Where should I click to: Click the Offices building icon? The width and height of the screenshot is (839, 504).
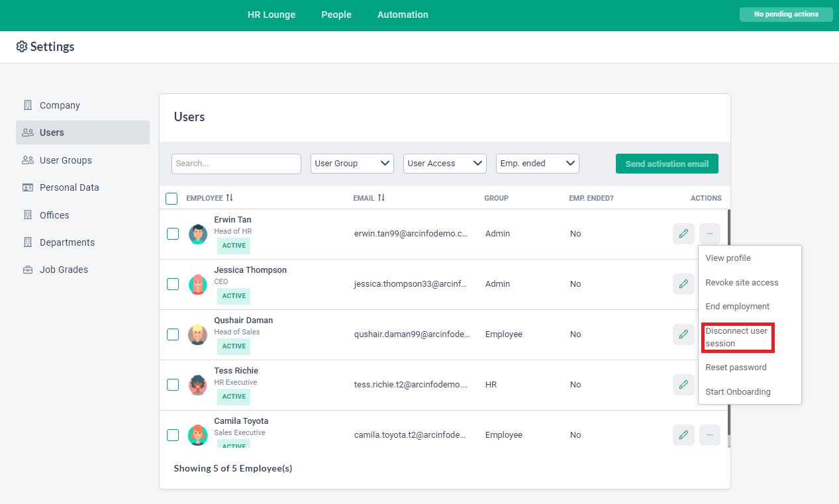pyautogui.click(x=28, y=215)
